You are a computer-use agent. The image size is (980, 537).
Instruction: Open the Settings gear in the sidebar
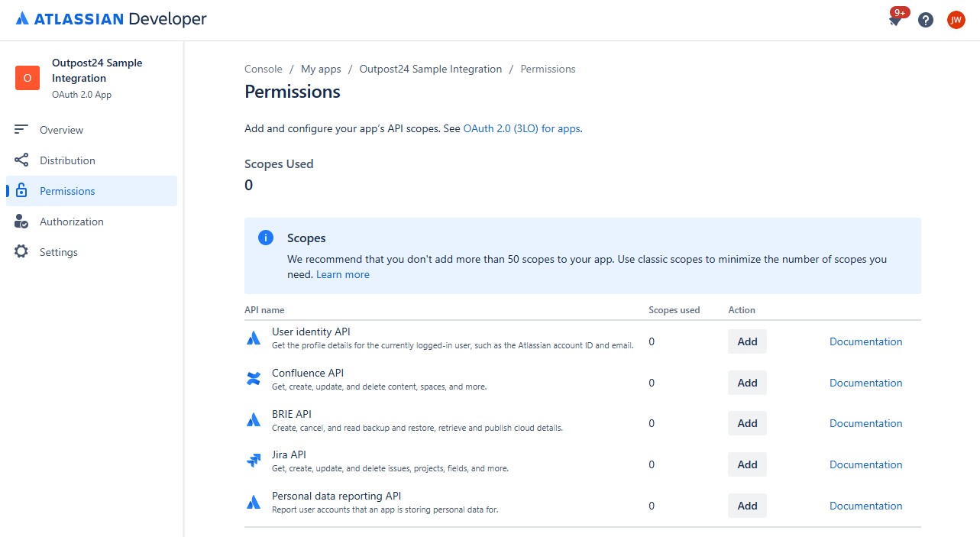[21, 251]
